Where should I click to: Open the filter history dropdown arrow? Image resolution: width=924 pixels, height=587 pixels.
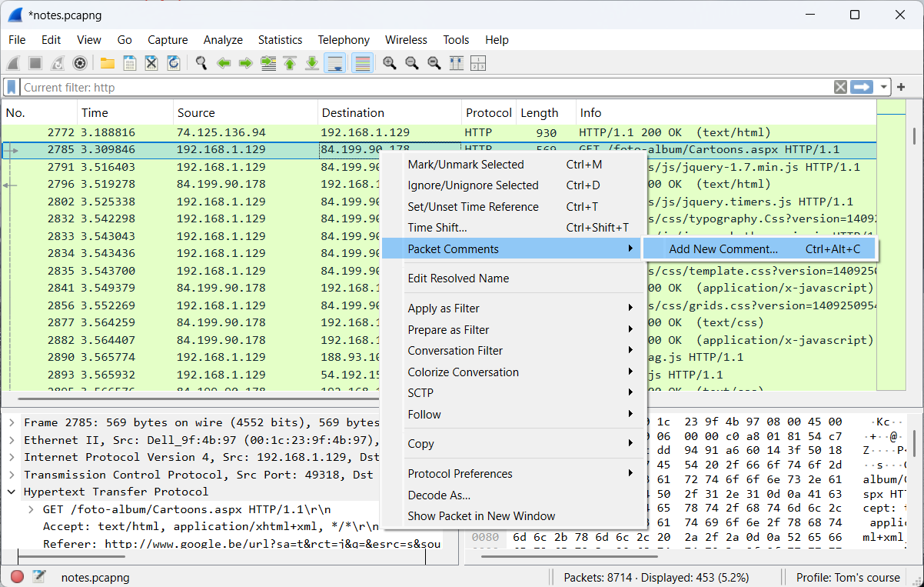885,87
